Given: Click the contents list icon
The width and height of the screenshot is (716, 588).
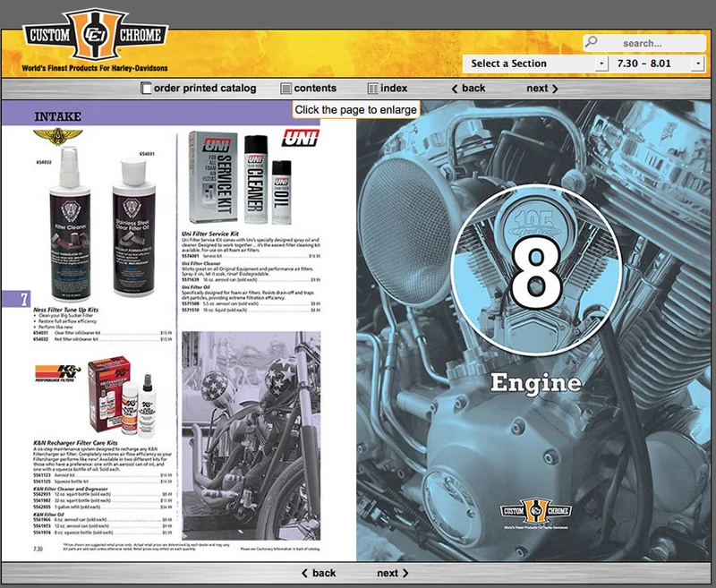Looking at the screenshot, I should [x=286, y=88].
